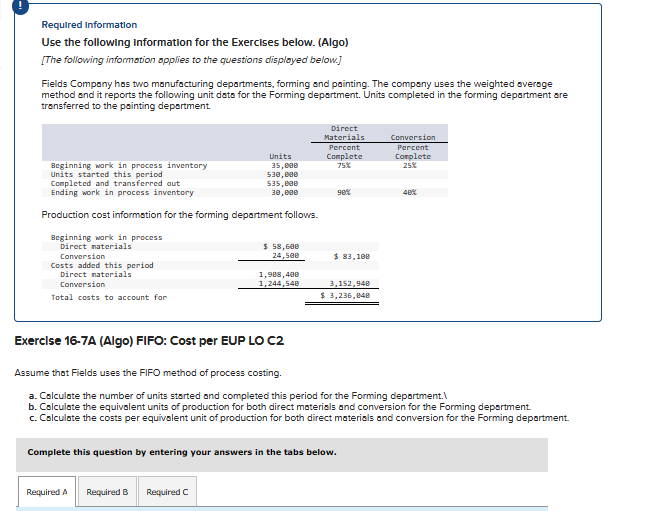Screen dimensions: 660x511
Task: Click requirement c about costs per EUP
Action: pos(299,418)
